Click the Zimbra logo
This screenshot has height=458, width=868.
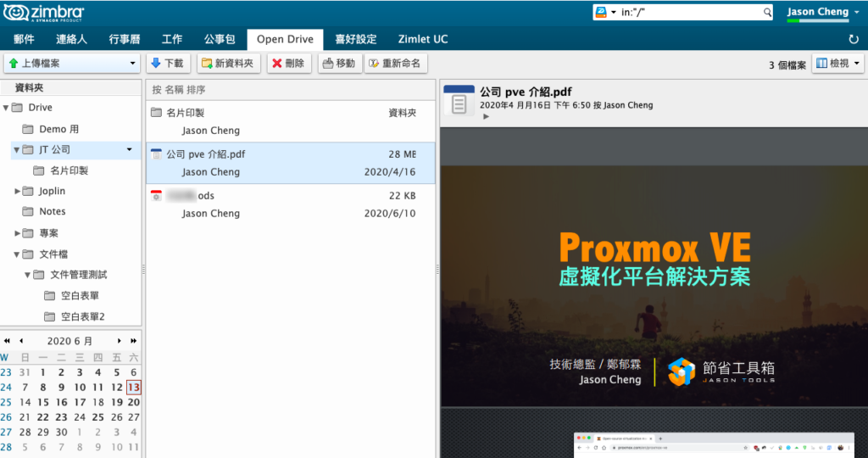(x=43, y=13)
